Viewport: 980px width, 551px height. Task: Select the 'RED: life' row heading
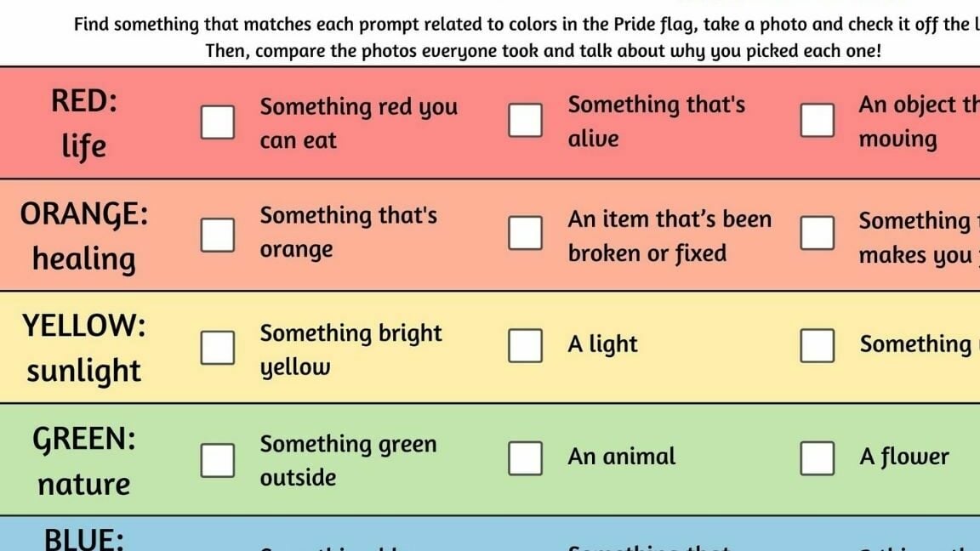[x=83, y=123]
